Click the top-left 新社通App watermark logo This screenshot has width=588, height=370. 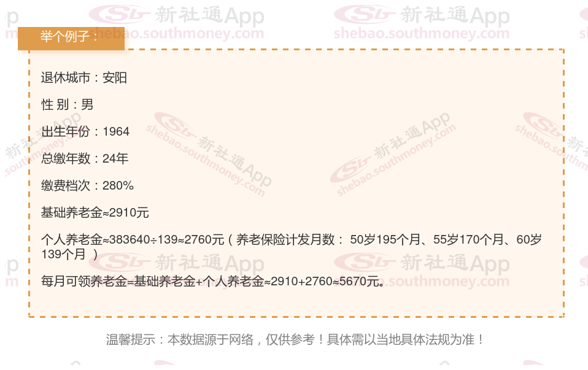click(176, 15)
